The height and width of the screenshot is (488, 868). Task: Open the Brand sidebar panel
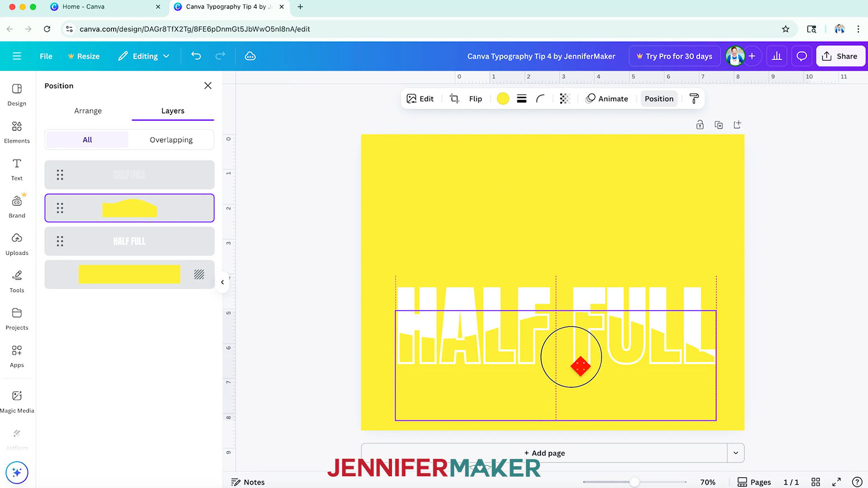click(17, 207)
